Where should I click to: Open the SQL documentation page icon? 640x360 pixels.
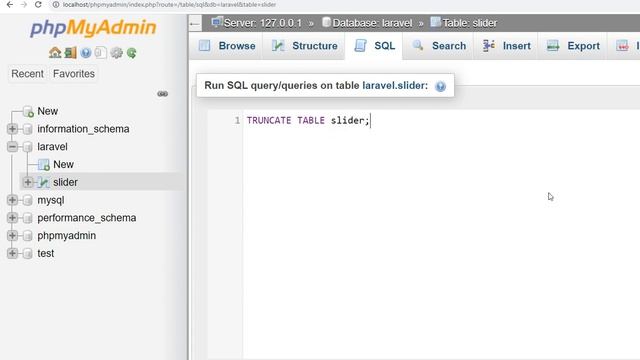coord(101,53)
